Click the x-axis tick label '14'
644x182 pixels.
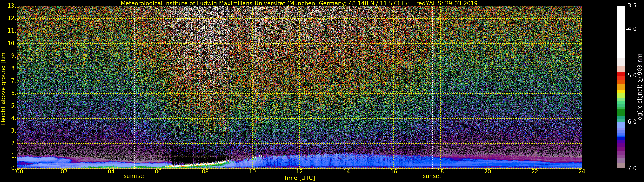point(346,172)
